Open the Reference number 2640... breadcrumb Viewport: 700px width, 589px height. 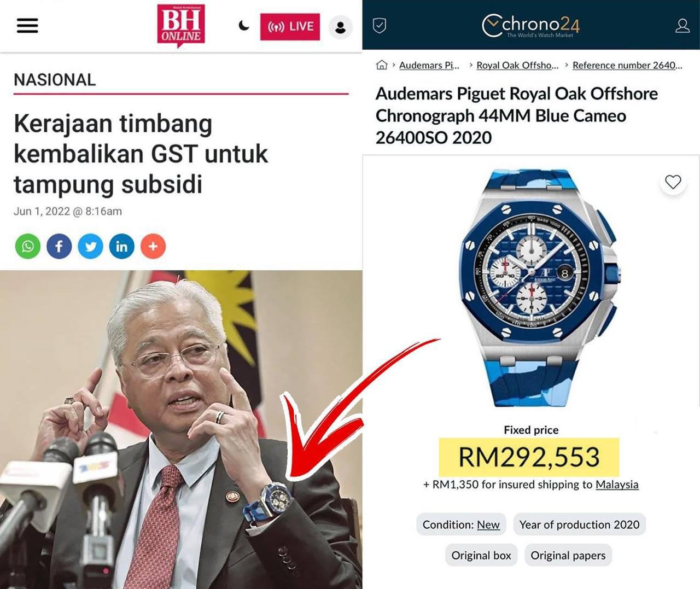point(627,65)
